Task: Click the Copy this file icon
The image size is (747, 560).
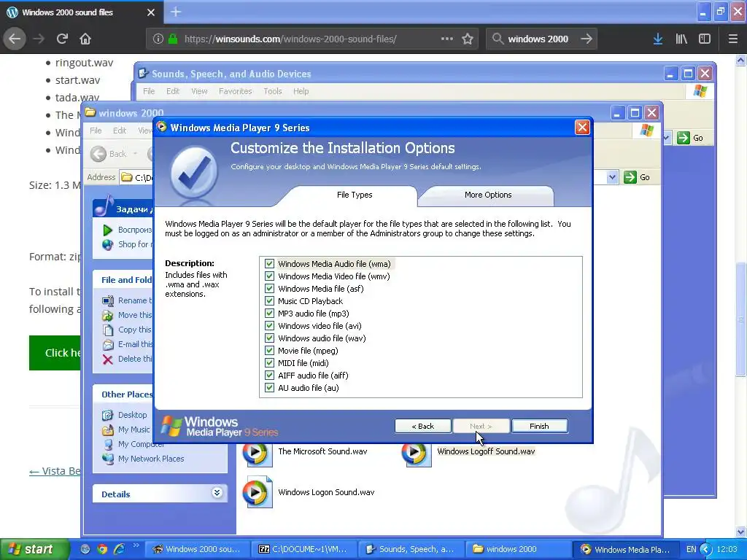Action: click(108, 330)
